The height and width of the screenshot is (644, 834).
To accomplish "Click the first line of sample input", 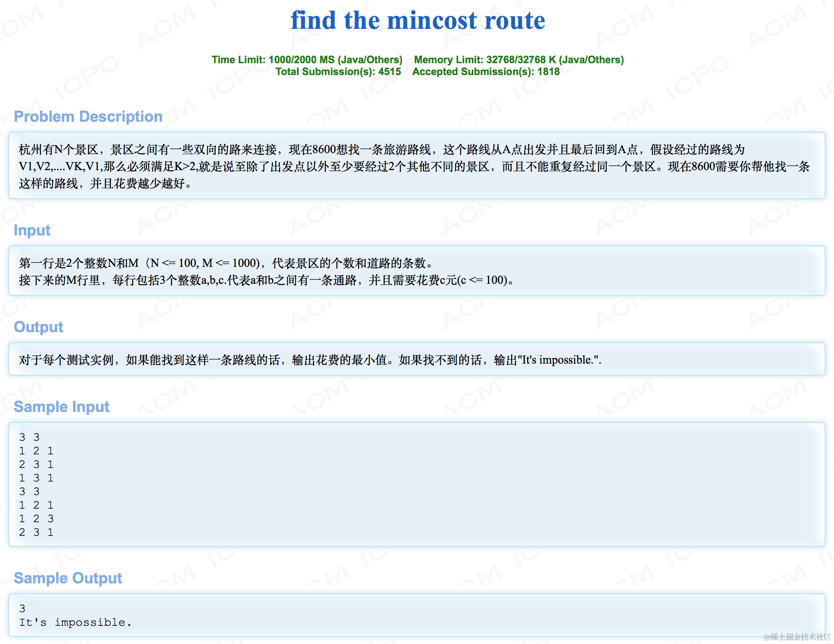I will coord(29,437).
